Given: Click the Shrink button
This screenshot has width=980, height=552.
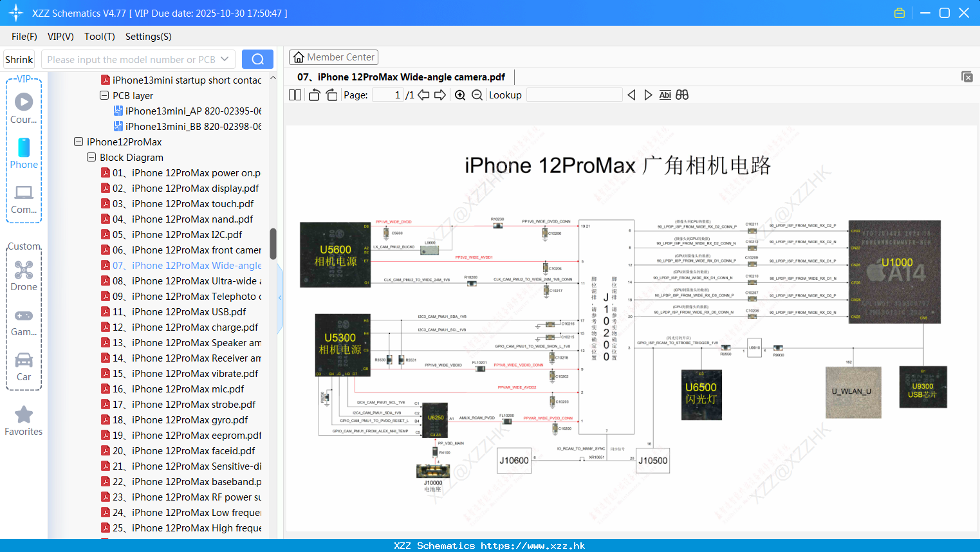Looking at the screenshot, I should (x=19, y=59).
